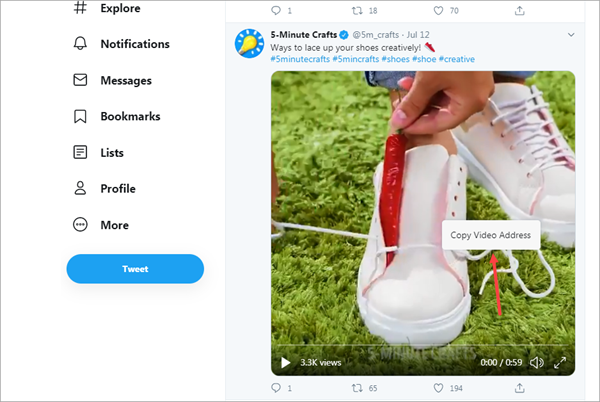Like the shoes tweet with 194 likes
600x402 pixels.
coord(439,388)
